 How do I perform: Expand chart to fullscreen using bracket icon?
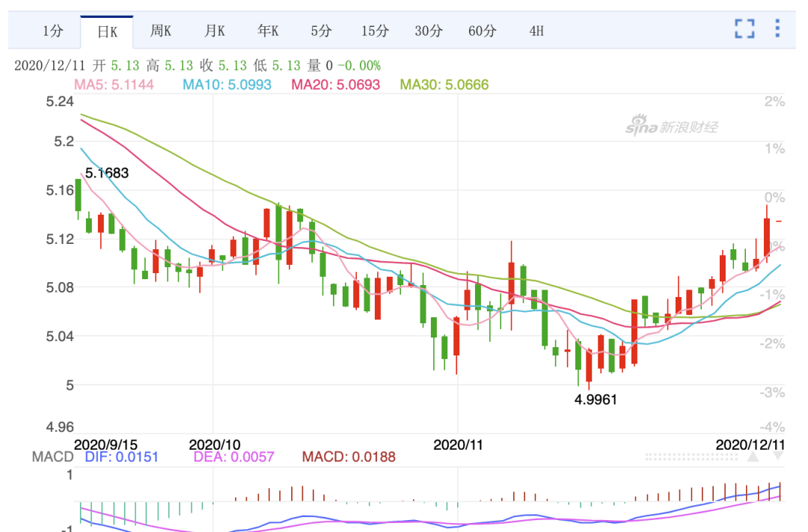point(744,28)
